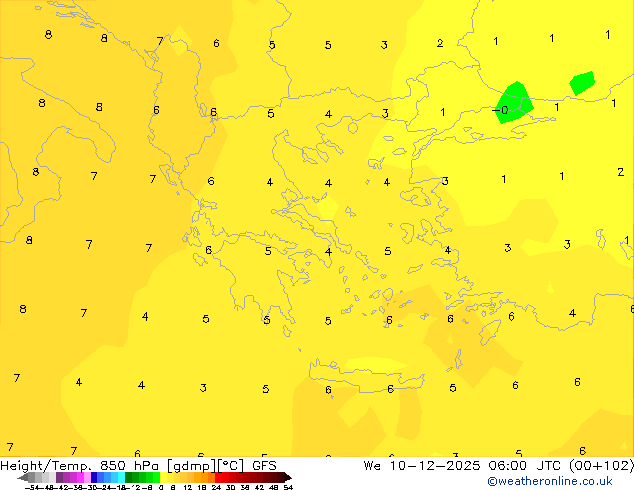Pick the cyan swatch in the temperature legend
This screenshot has height=490, width=634.
coord(121,477)
